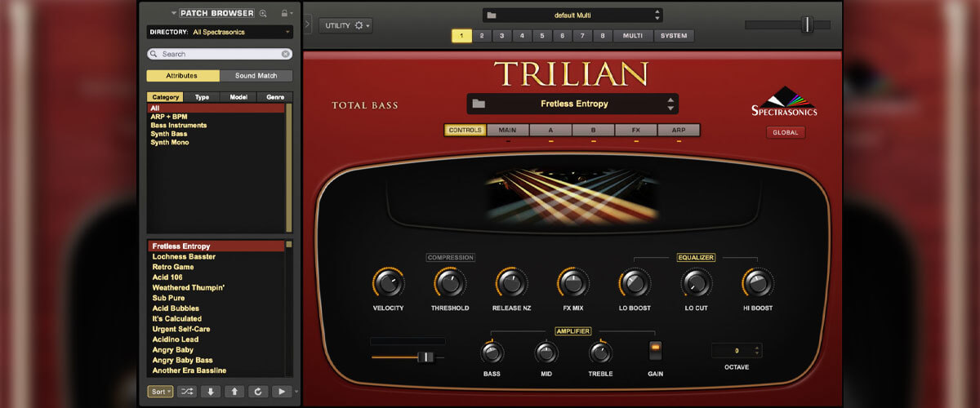Screen dimensions: 980x408
Task: Adjust the amplifier Treble knob
Action: tap(600, 353)
